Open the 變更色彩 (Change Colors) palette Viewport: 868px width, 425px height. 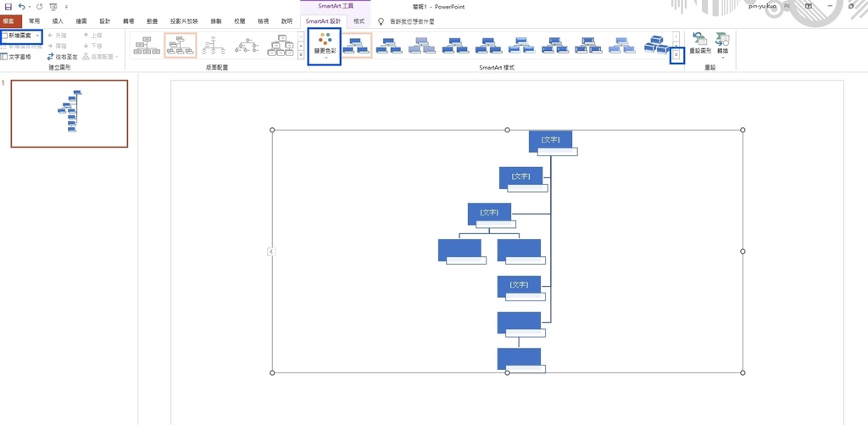(325, 47)
